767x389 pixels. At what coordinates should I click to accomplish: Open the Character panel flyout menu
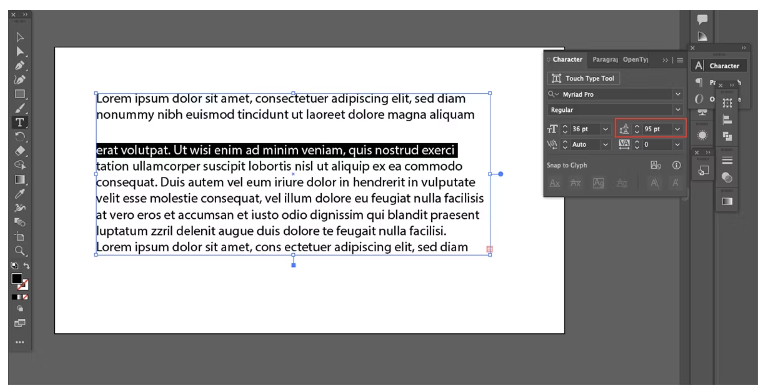pos(680,60)
